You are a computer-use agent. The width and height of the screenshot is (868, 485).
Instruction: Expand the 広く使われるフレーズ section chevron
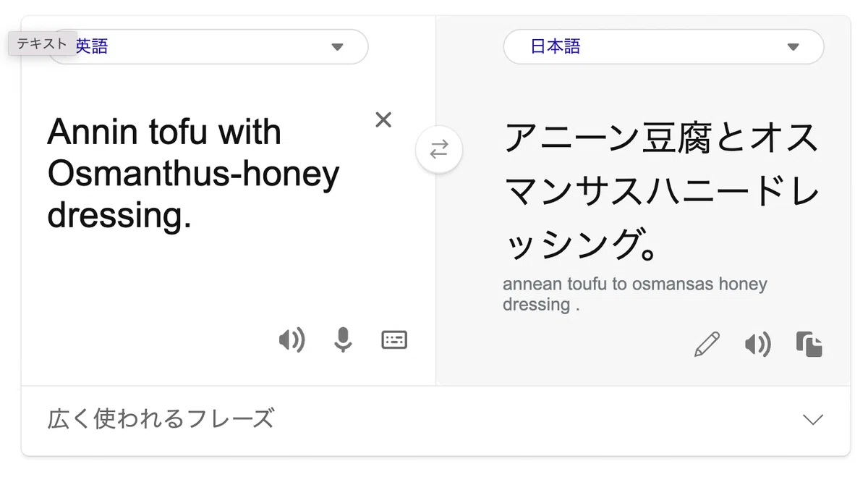click(814, 419)
